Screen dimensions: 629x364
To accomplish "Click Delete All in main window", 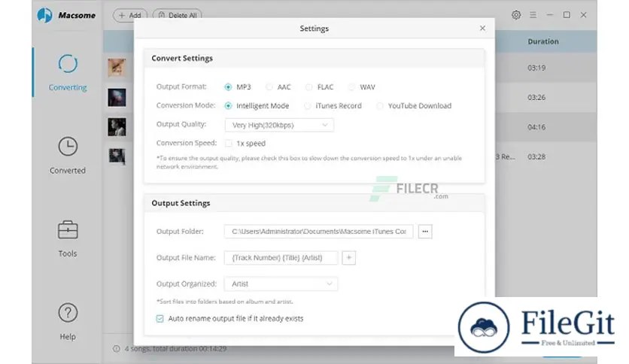I will tap(178, 15).
